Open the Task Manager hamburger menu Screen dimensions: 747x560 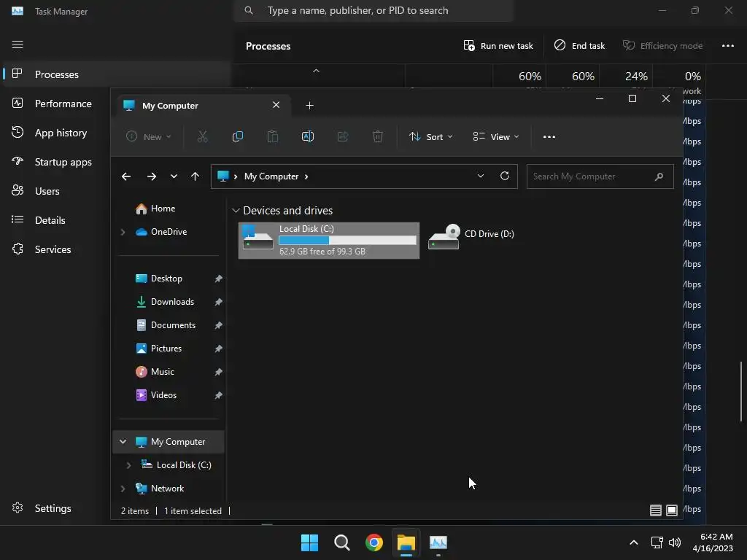(x=18, y=44)
